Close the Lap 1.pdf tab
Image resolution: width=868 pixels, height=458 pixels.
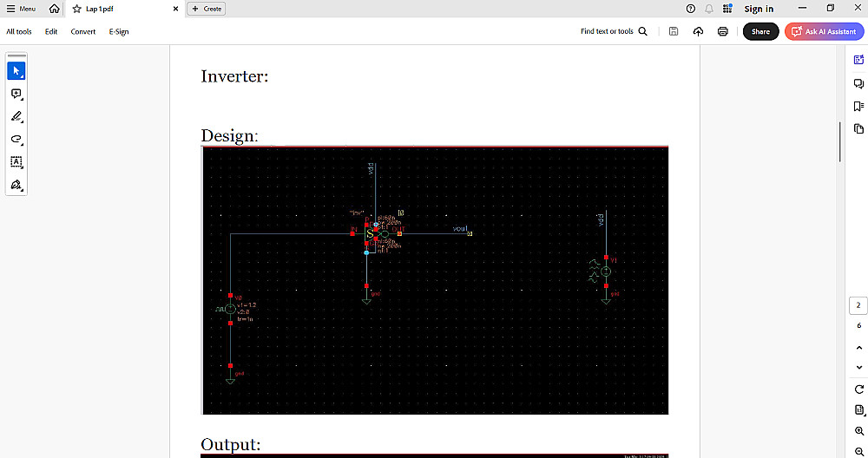175,9
